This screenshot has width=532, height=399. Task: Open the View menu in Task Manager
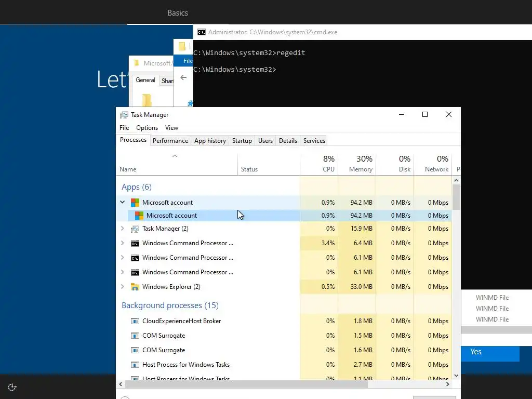[x=171, y=128]
